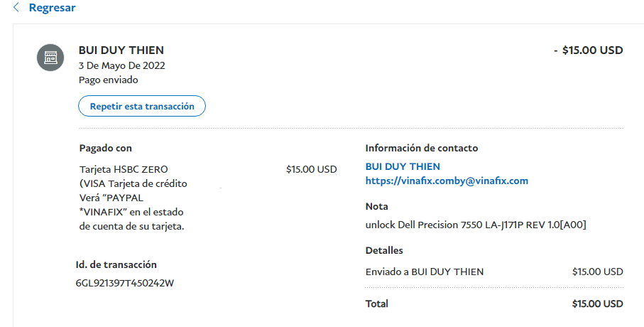This screenshot has height=327, width=644.
Task: Click the date 3 De Mayo De 2022
Action: pos(122,65)
